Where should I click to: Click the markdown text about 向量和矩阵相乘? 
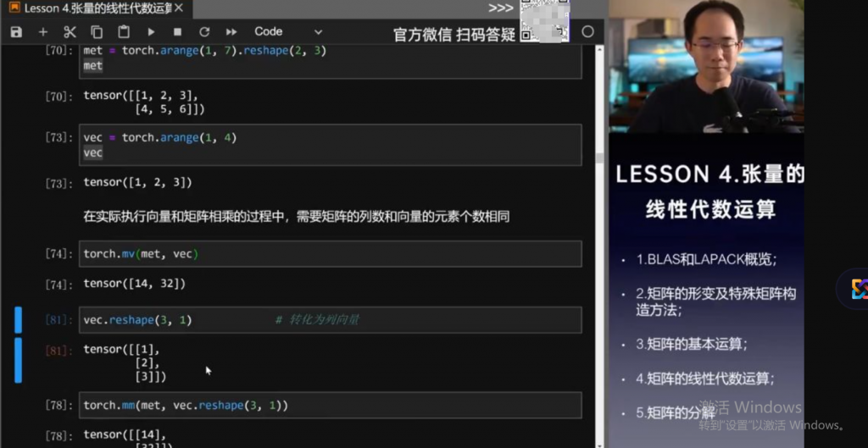(296, 217)
